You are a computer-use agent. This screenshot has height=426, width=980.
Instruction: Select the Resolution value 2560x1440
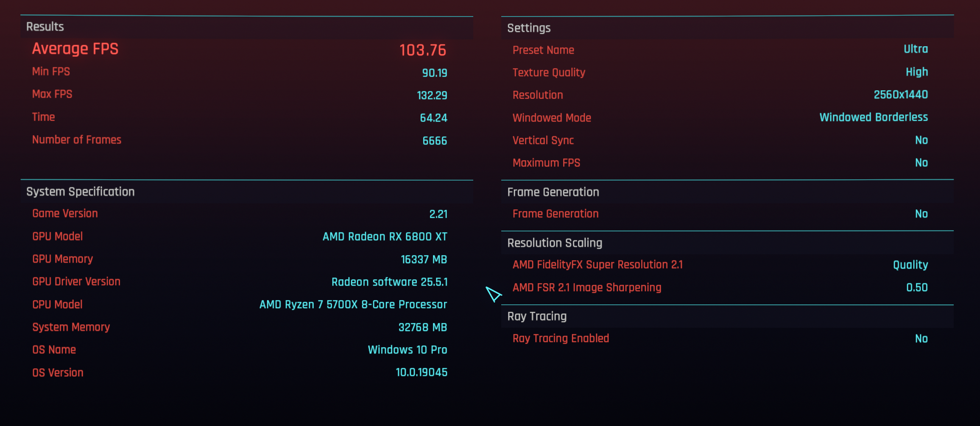[x=901, y=95]
